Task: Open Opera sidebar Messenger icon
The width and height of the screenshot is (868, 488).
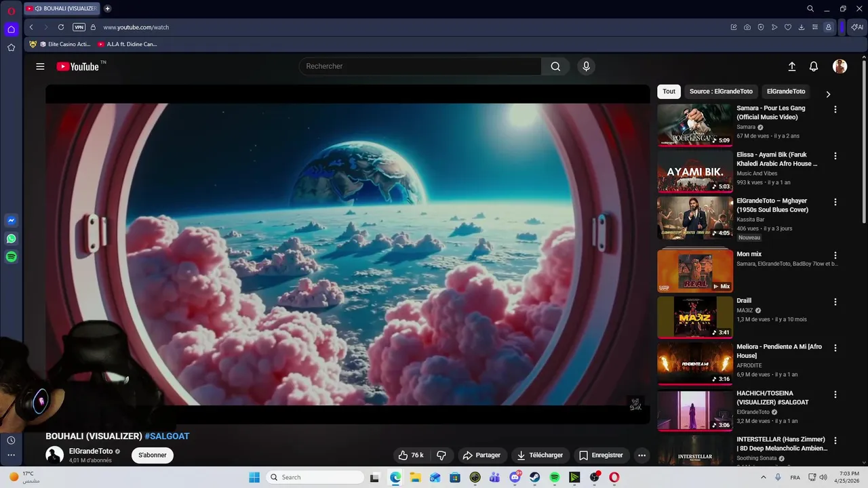Action: pos(11,221)
